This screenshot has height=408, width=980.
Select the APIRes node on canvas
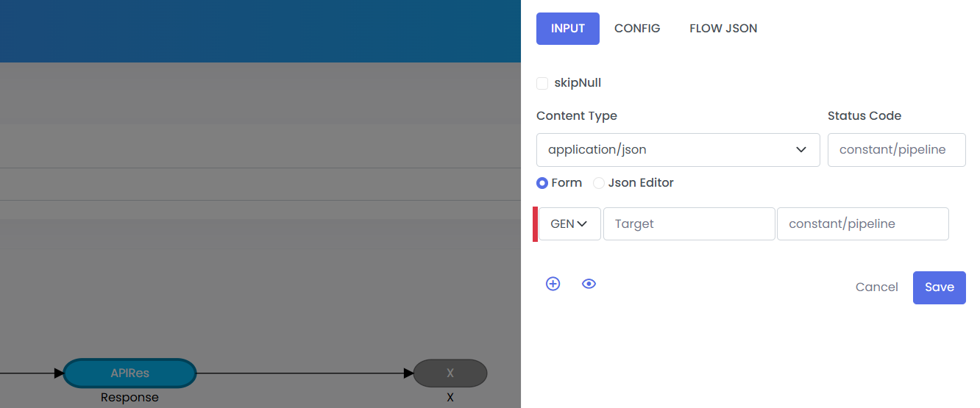click(x=130, y=373)
